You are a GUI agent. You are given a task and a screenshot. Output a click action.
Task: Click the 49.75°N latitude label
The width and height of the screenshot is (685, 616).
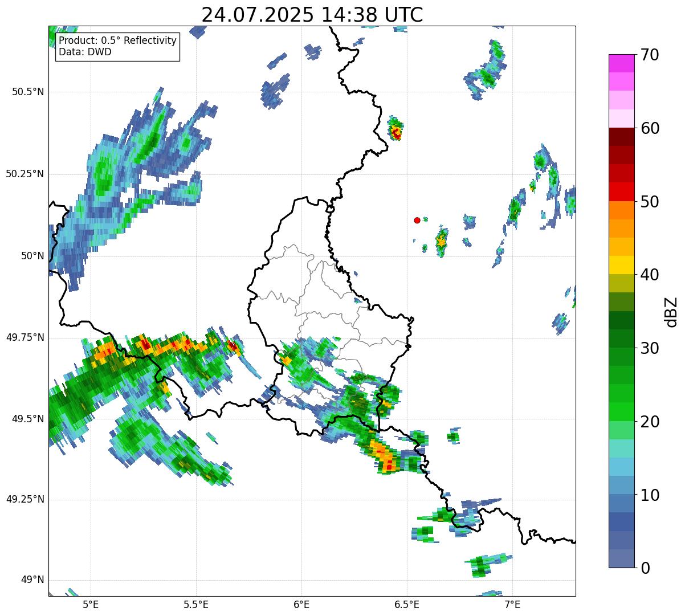pyautogui.click(x=25, y=337)
